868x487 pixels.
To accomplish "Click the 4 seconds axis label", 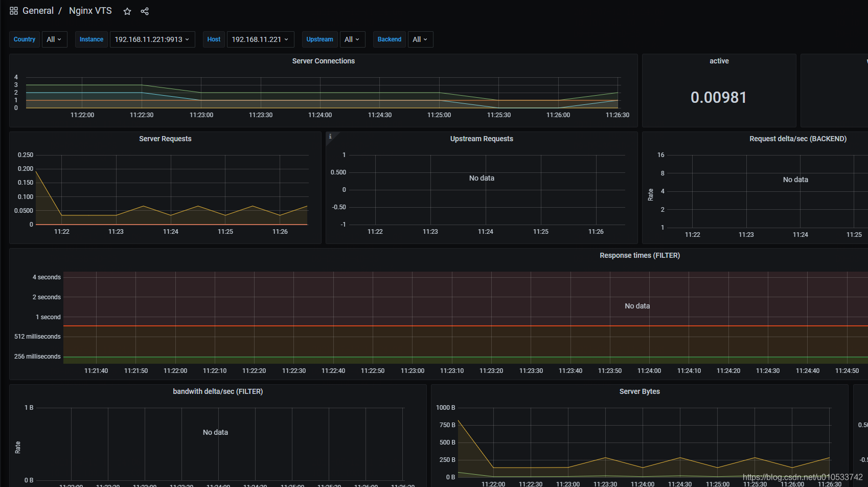I will (47, 277).
